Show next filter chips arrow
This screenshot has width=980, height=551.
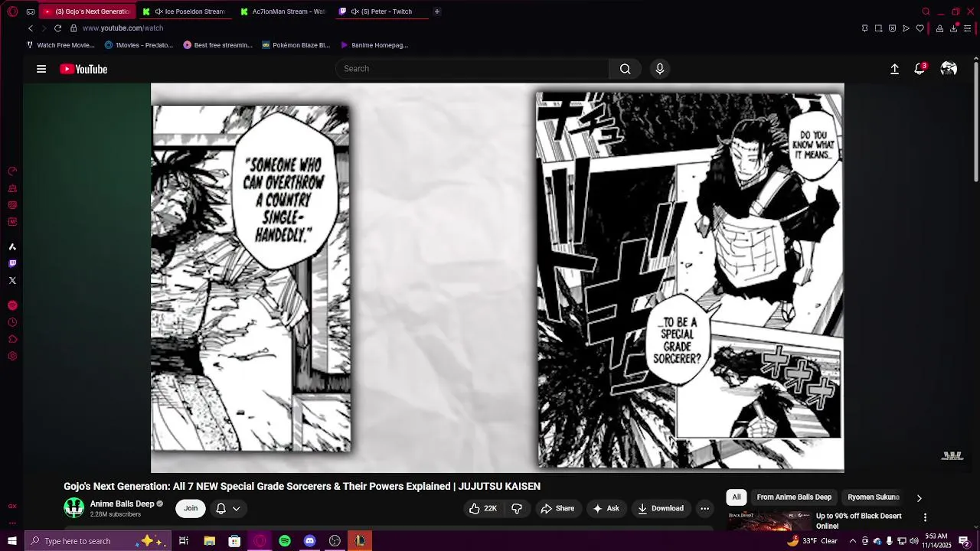tap(920, 498)
